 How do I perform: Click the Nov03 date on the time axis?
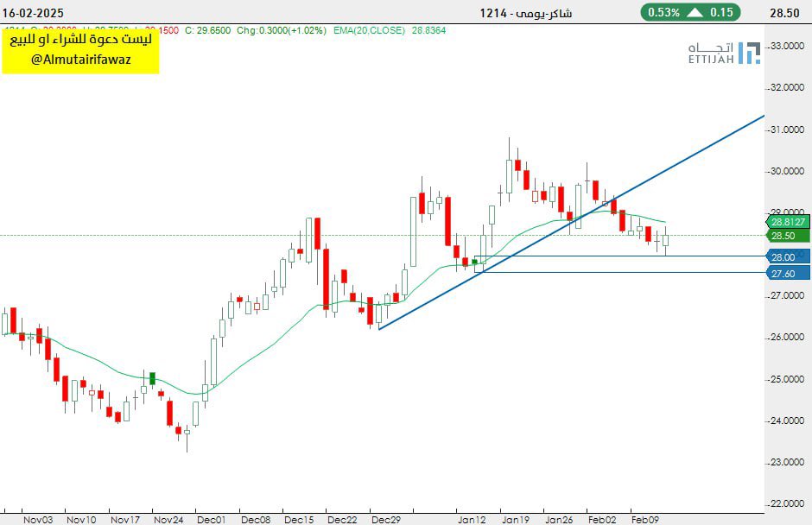point(38,519)
